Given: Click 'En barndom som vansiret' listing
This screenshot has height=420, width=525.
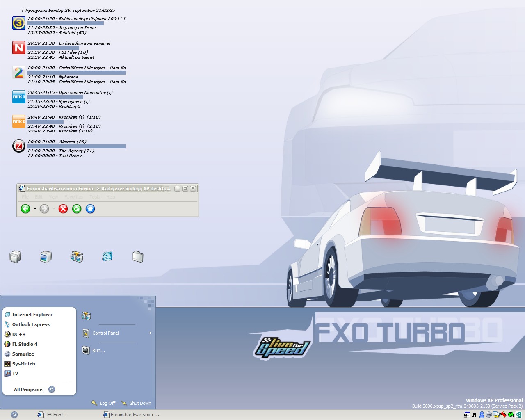Looking at the screenshot, I should [x=69, y=43].
